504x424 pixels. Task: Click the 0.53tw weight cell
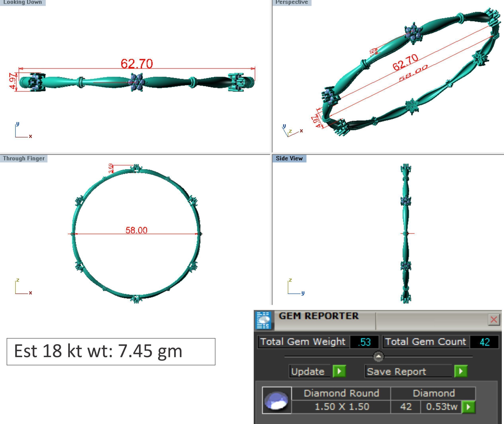click(x=441, y=407)
